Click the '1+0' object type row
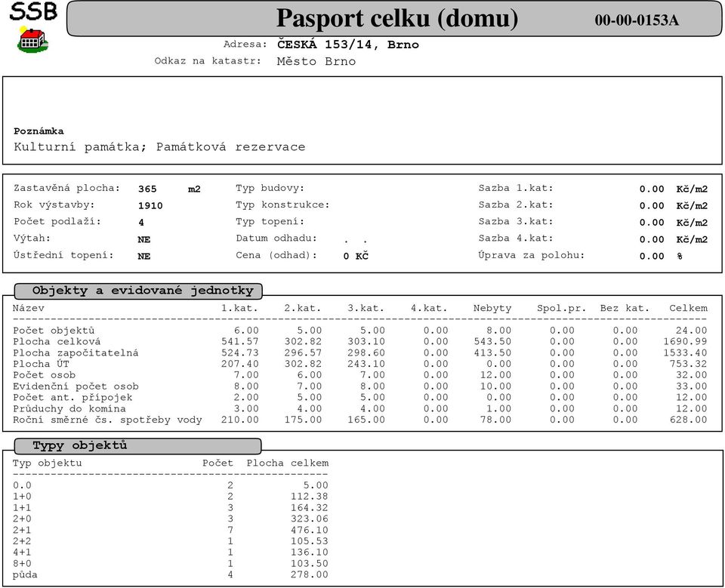The width and height of the screenshot is (725, 588). (170, 497)
